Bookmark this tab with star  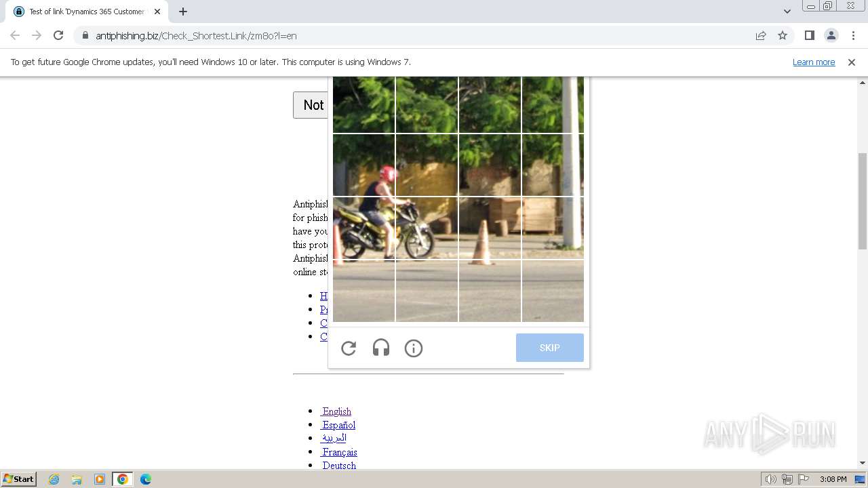(x=783, y=35)
